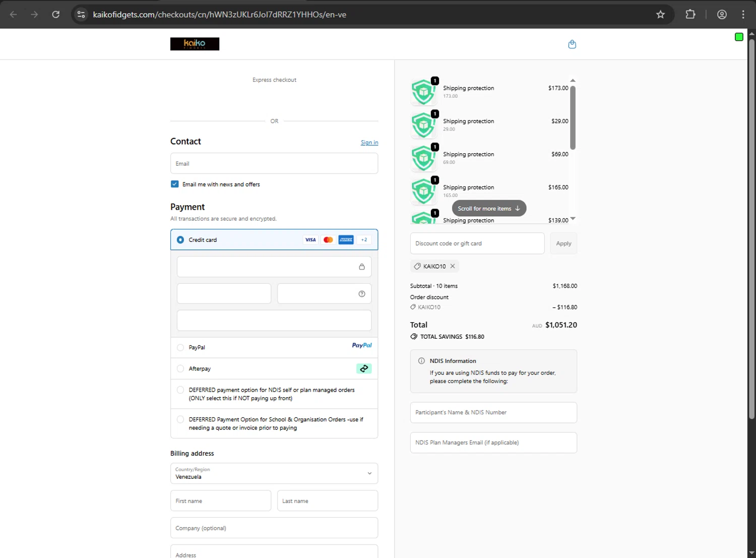Click the Company (optional) field
The image size is (756, 558).
(274, 528)
